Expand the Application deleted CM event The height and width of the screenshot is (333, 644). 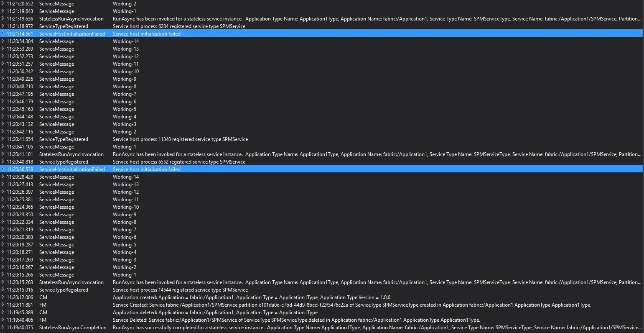click(x=3, y=312)
